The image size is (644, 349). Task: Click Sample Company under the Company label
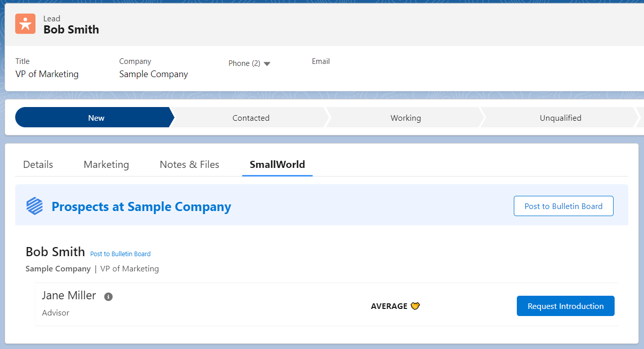click(154, 74)
